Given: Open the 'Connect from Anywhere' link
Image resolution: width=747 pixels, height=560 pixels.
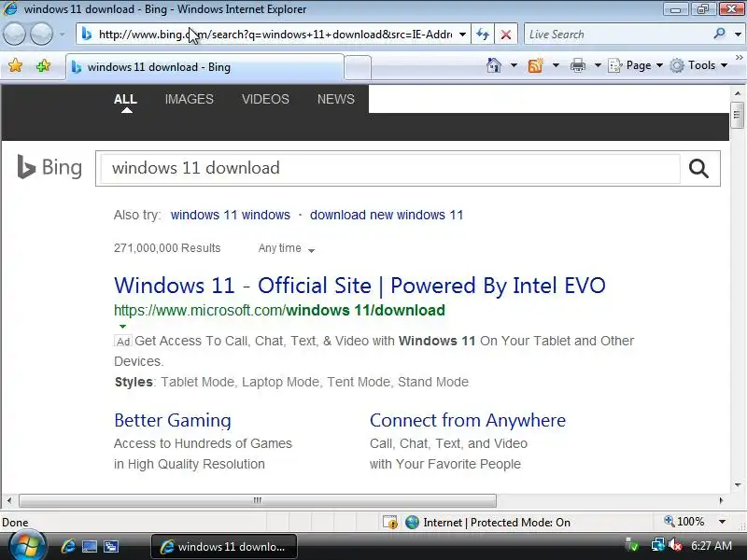Looking at the screenshot, I should point(468,421).
